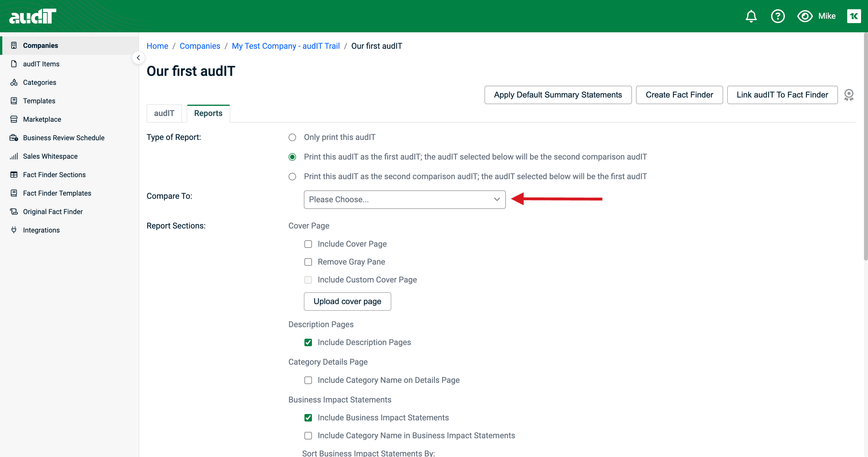Screen dimensions: 868x457
Task: Click the Categories shapes icon
Action: pyautogui.click(x=14, y=83)
